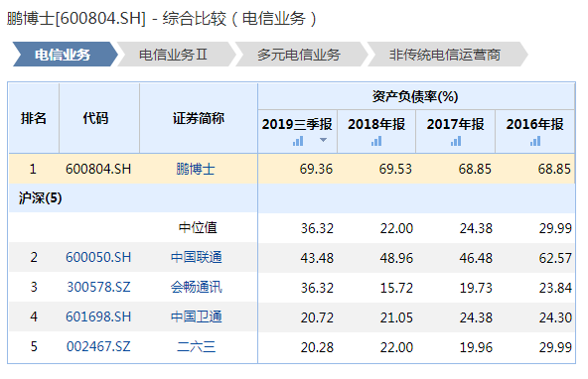
Task: Click the 2019三季报 header label
Action: 297,124
